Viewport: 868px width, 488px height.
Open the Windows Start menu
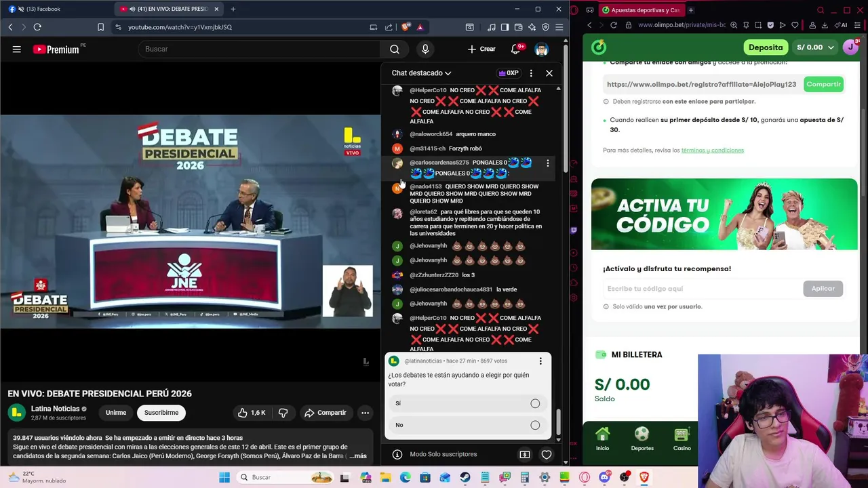pyautogui.click(x=224, y=477)
